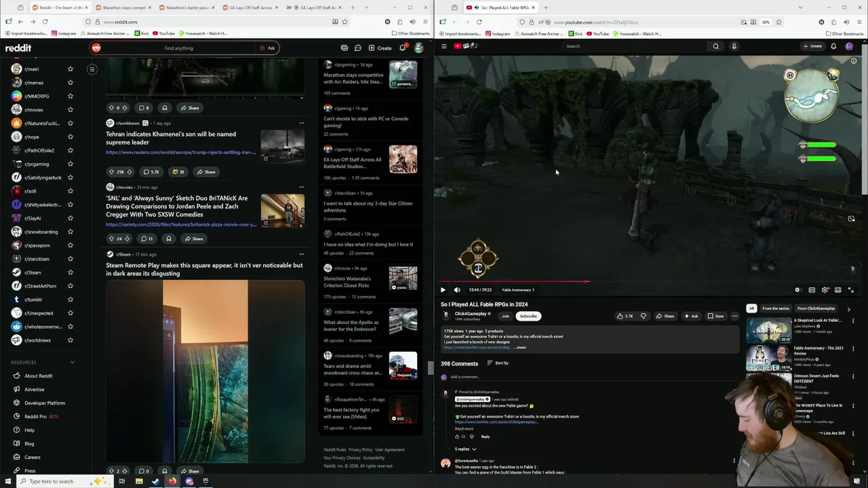Open Reddit user avatar menu
The image size is (868, 488).
pos(419,48)
